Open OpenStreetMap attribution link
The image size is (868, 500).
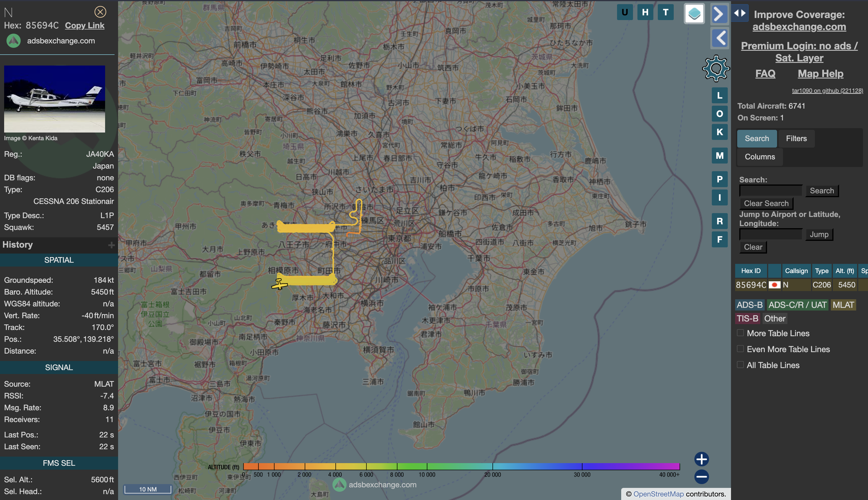[658, 494]
